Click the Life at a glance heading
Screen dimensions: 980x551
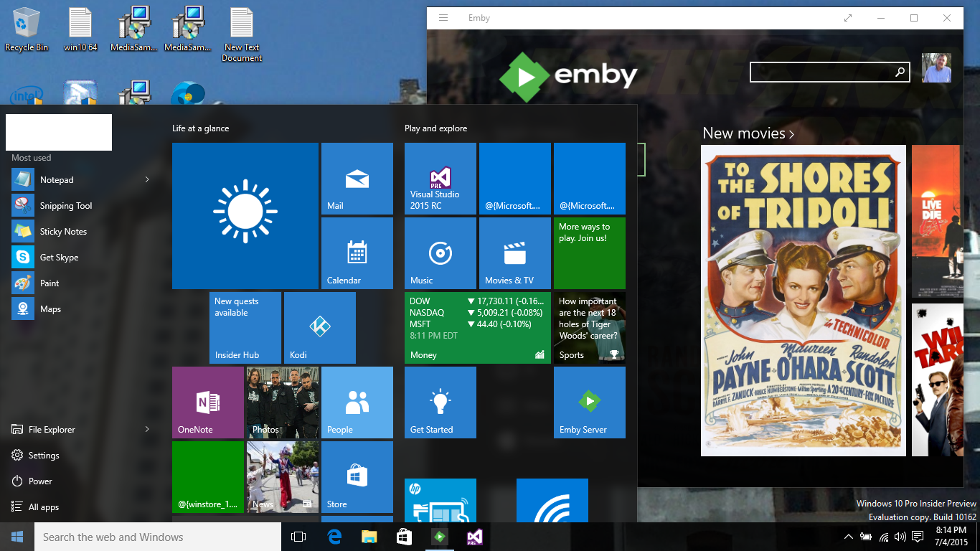[201, 128]
